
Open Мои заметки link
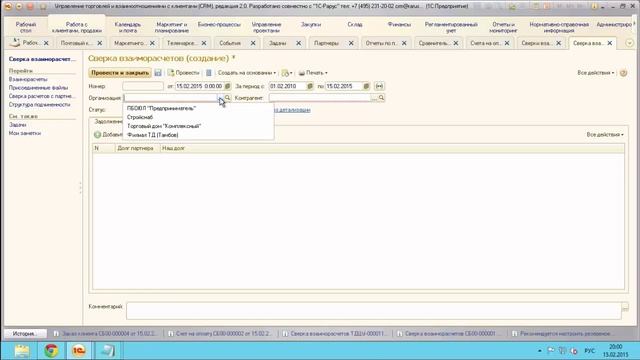25,133
